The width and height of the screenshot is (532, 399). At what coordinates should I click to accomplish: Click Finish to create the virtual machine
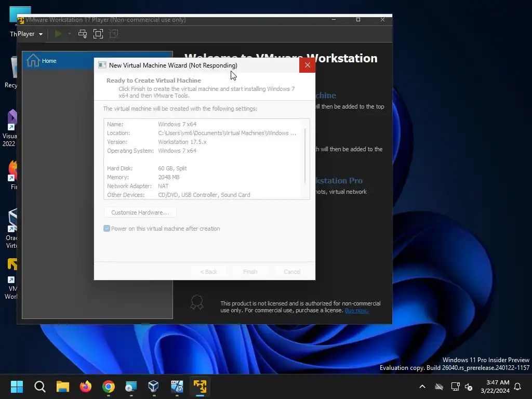pyautogui.click(x=250, y=271)
